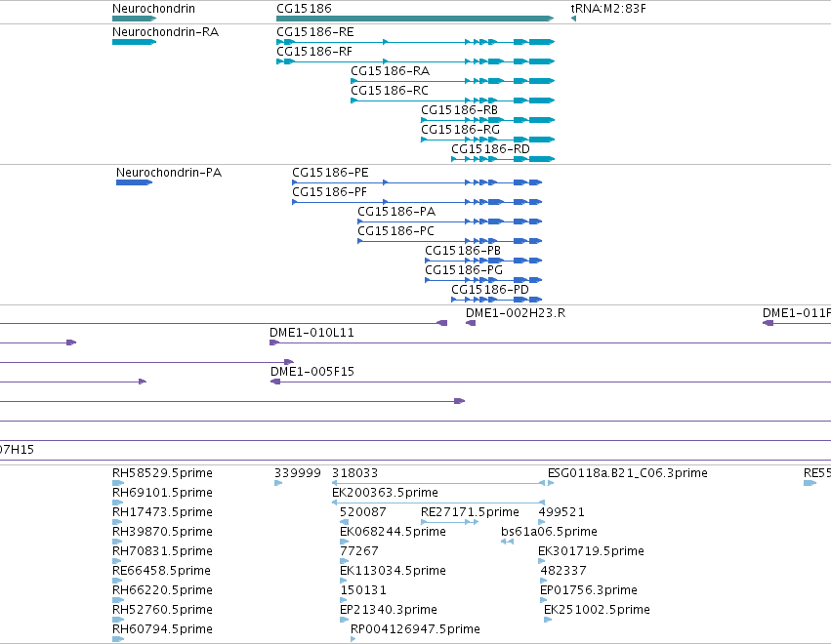Click the 482337 feature label
The width and height of the screenshot is (831, 644).
click(x=562, y=571)
